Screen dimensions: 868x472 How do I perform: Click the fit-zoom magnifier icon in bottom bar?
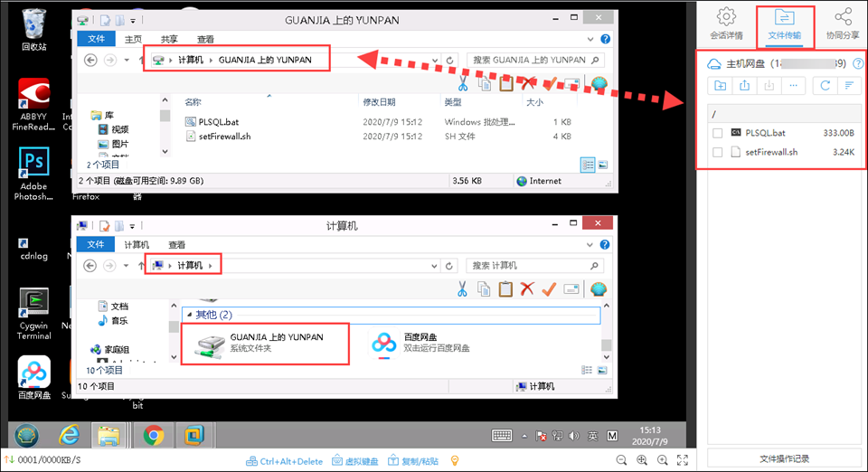[x=642, y=460]
